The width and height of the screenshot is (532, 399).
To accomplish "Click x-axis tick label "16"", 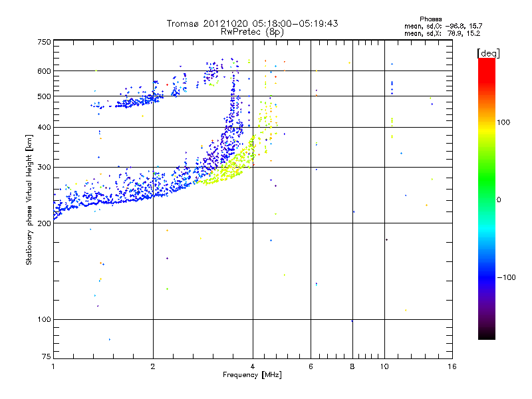I will tap(452, 366).
